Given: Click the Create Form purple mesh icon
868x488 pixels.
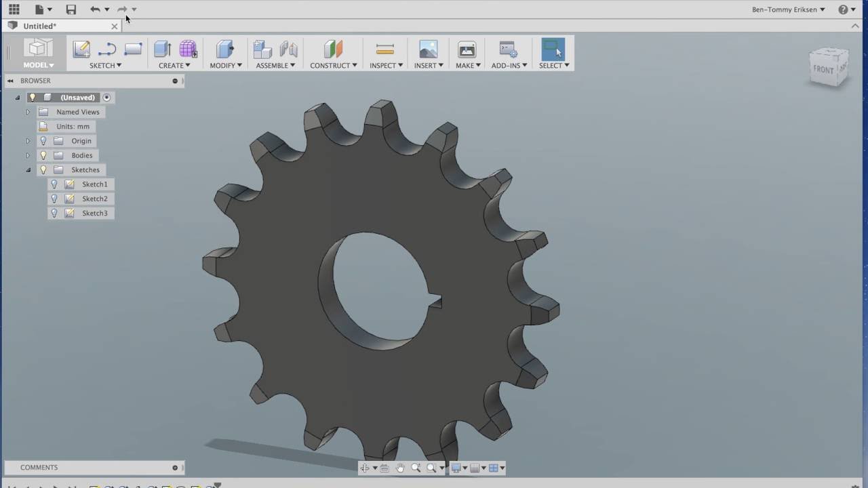Looking at the screenshot, I should coord(188,49).
